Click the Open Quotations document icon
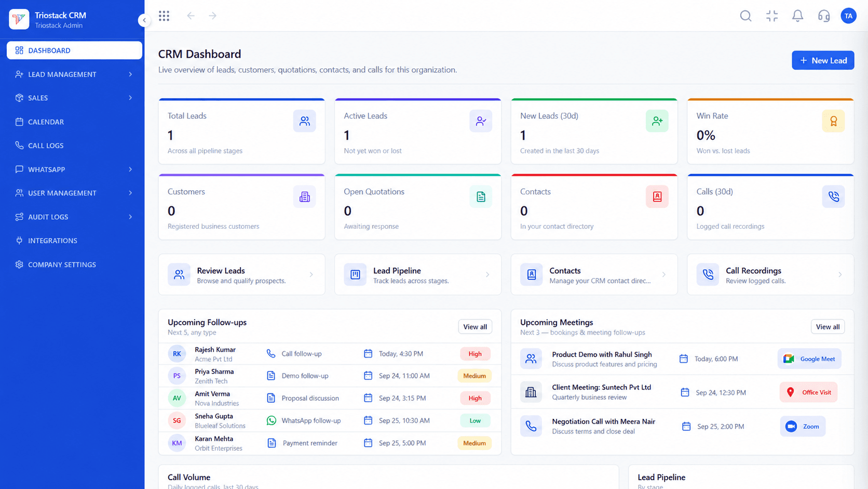The width and height of the screenshot is (868, 489). (481, 196)
